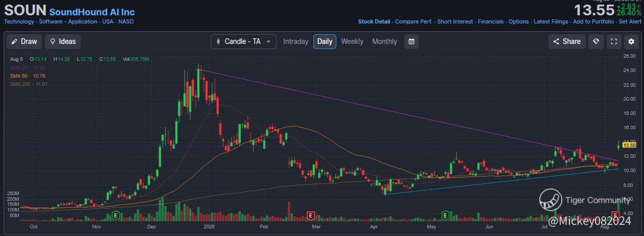Open chart settings gear icon
The height and width of the screenshot is (236, 644).
pyautogui.click(x=632, y=41)
